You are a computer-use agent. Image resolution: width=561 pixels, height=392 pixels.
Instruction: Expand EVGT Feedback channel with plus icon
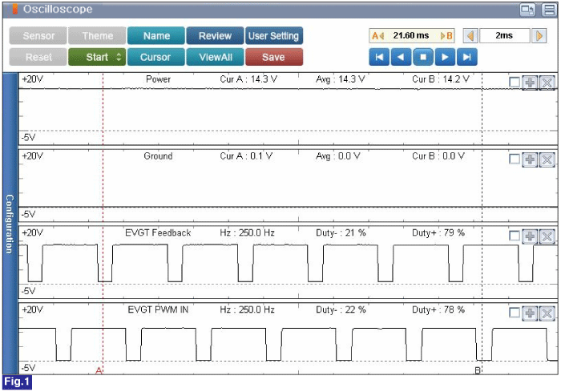point(530,236)
